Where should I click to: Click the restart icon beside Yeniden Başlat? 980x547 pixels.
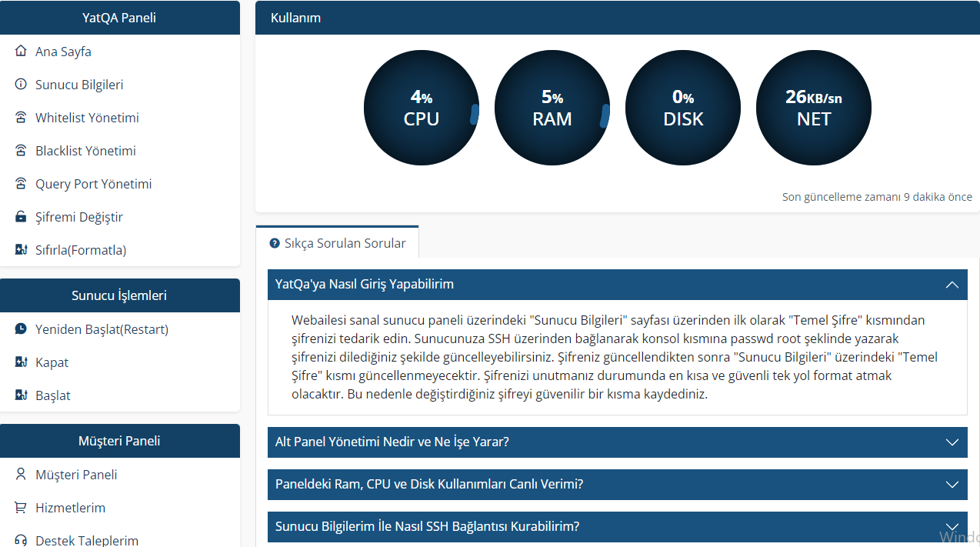(x=21, y=329)
